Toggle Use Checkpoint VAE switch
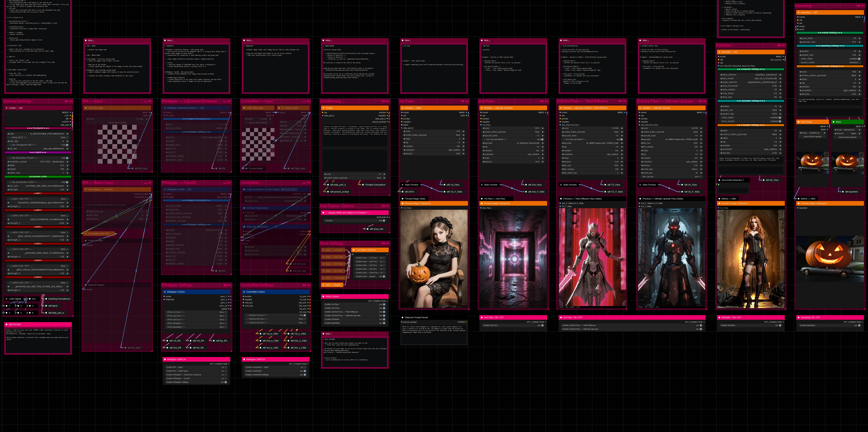 coord(67,145)
